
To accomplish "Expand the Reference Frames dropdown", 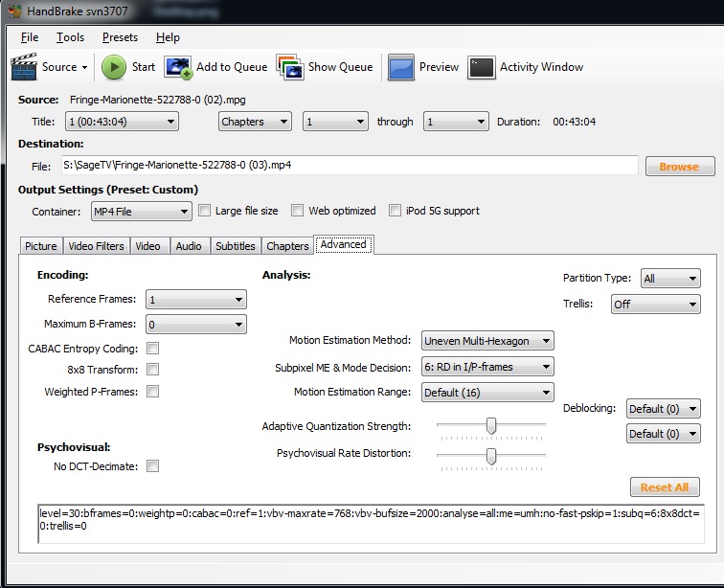I will click(x=195, y=300).
